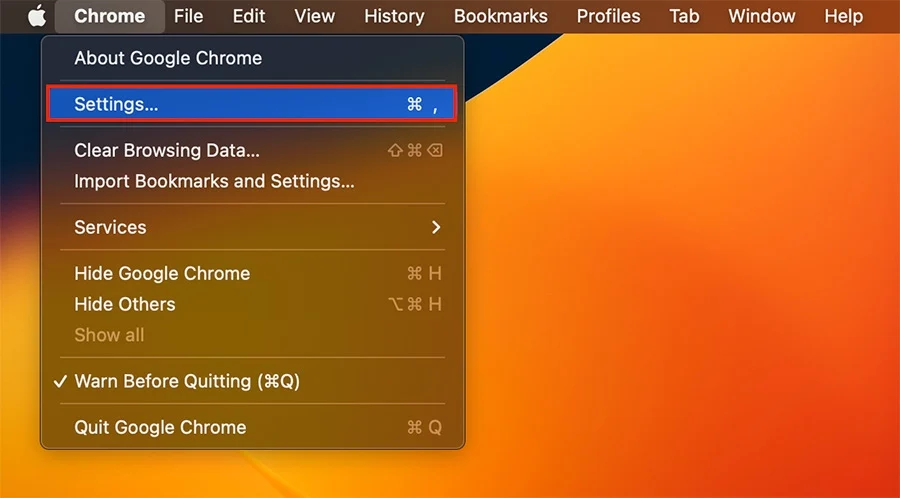900x498 pixels.
Task: Open the Apple logo menu
Action: (37, 16)
